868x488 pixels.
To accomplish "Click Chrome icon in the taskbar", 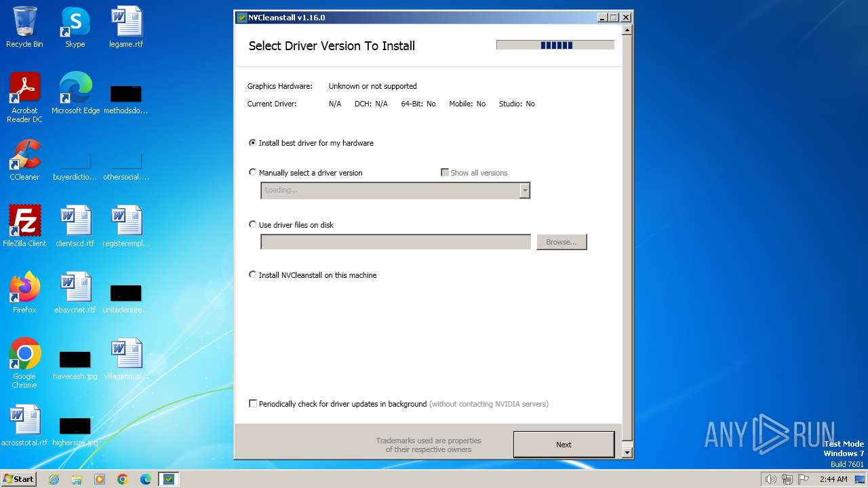I will pyautogui.click(x=123, y=479).
